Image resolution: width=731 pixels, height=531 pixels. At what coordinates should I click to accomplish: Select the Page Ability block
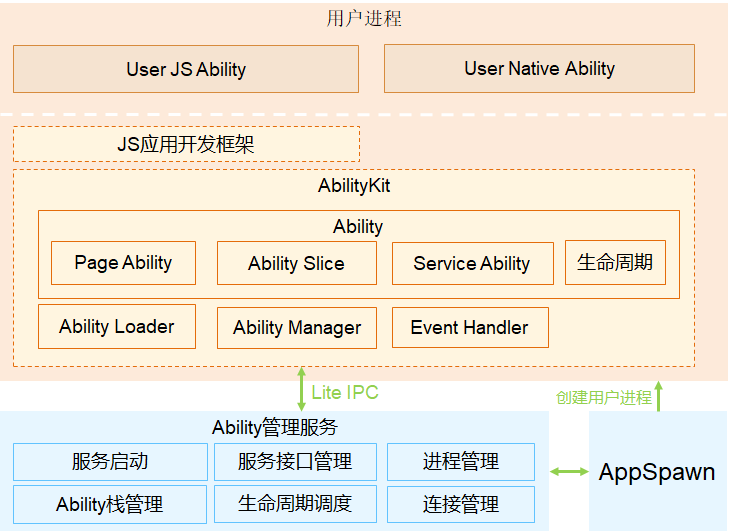point(123,263)
